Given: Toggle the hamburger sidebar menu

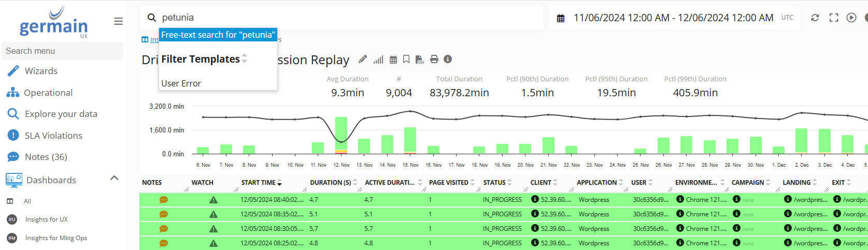Looking at the screenshot, I should point(119,21).
